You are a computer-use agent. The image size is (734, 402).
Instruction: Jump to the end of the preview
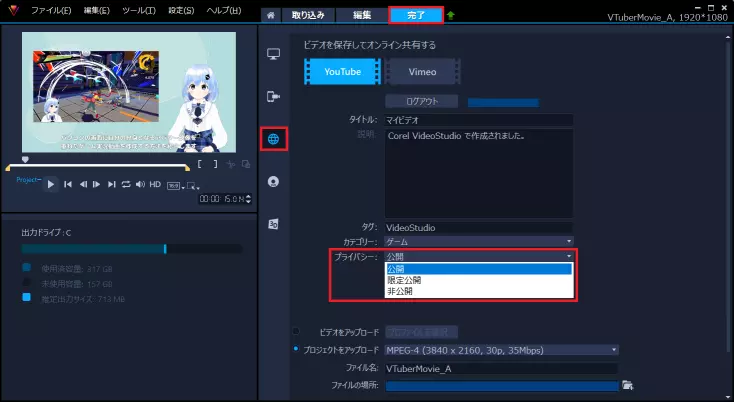click(x=111, y=184)
